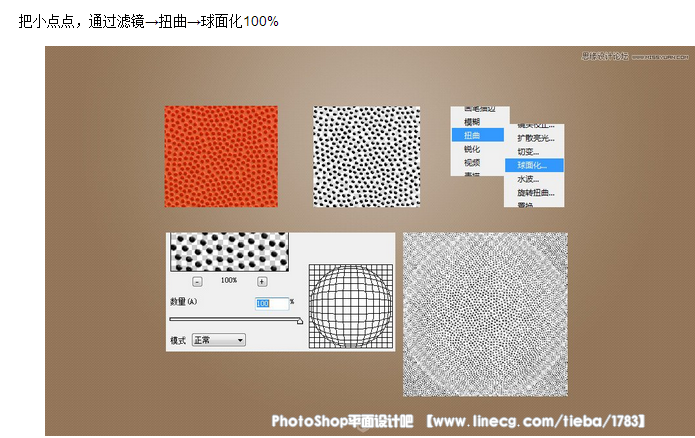This screenshot has width=695, height=438.
Task: Choose 扩散亮光... in the submenu
Action: click(x=535, y=138)
